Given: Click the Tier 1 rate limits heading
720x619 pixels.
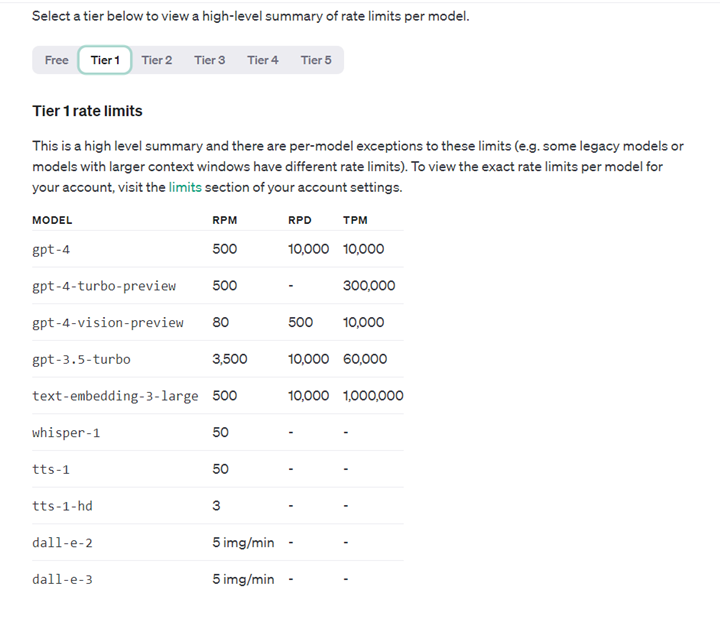Looking at the screenshot, I should pos(87,111).
